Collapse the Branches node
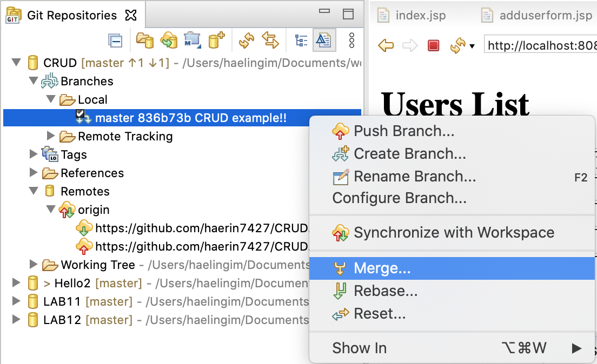 point(34,80)
